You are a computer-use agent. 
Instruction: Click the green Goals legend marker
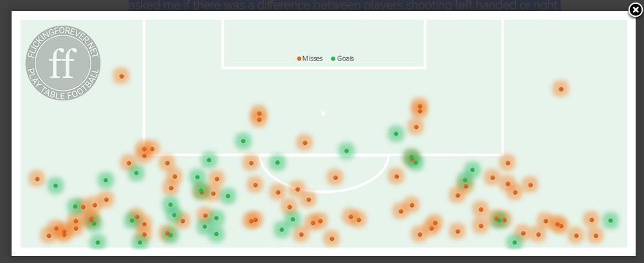tap(333, 59)
